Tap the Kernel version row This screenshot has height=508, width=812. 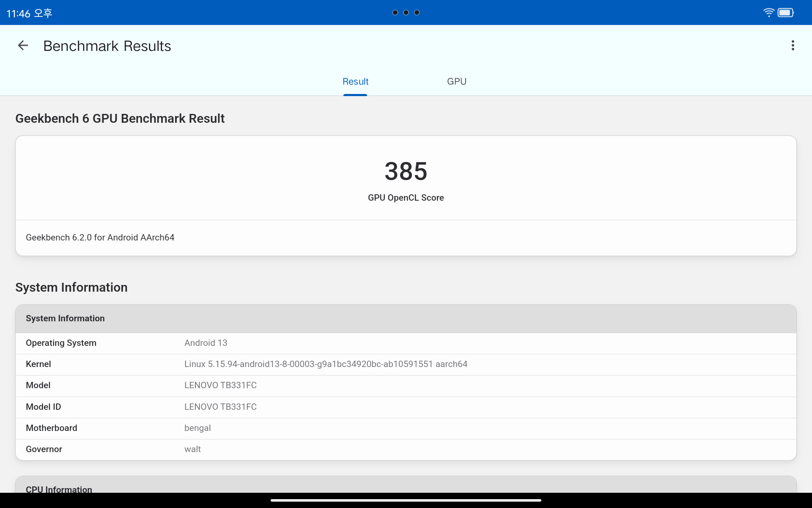pyautogui.click(x=406, y=364)
